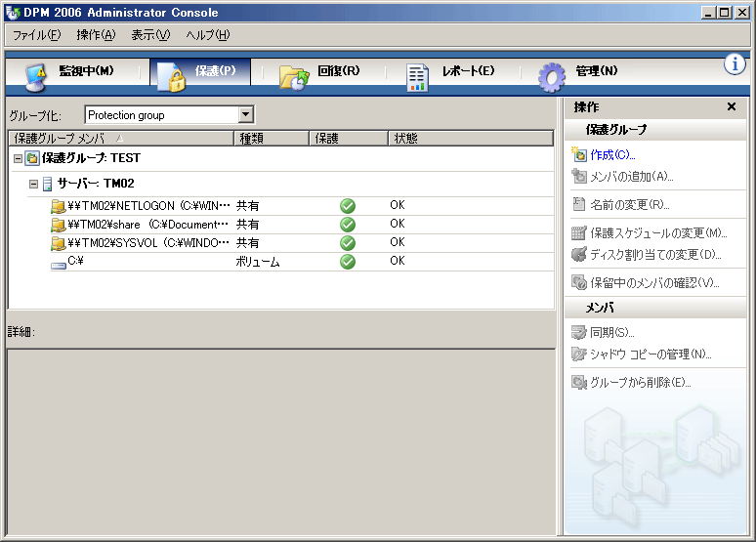Click the folder icon of 回復 tab
756x542 pixels.
click(294, 78)
